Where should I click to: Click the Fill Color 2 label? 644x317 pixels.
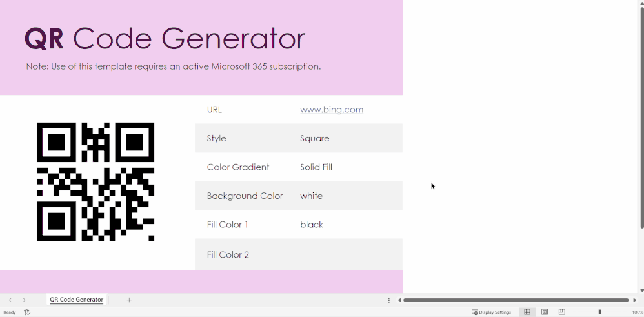[x=228, y=255]
